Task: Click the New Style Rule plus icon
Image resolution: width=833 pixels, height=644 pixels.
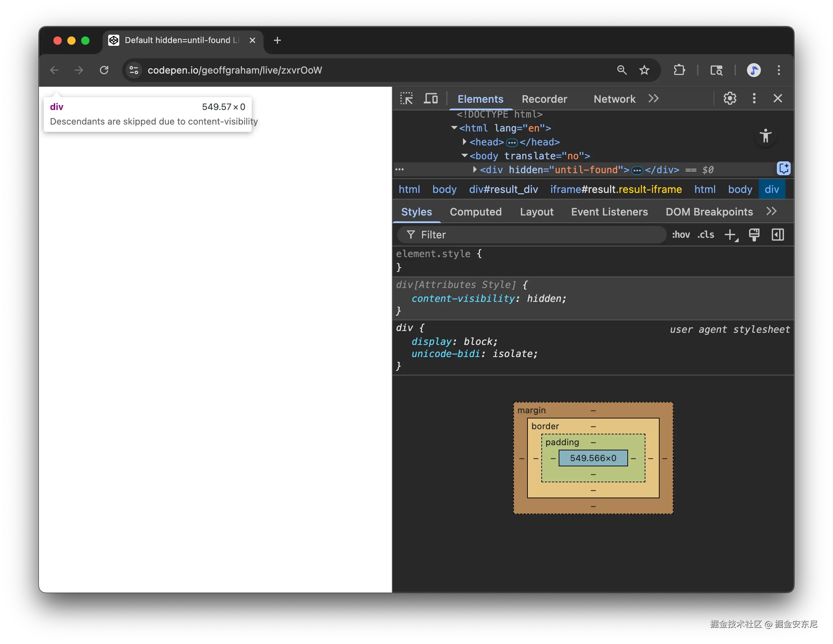Action: [x=730, y=235]
